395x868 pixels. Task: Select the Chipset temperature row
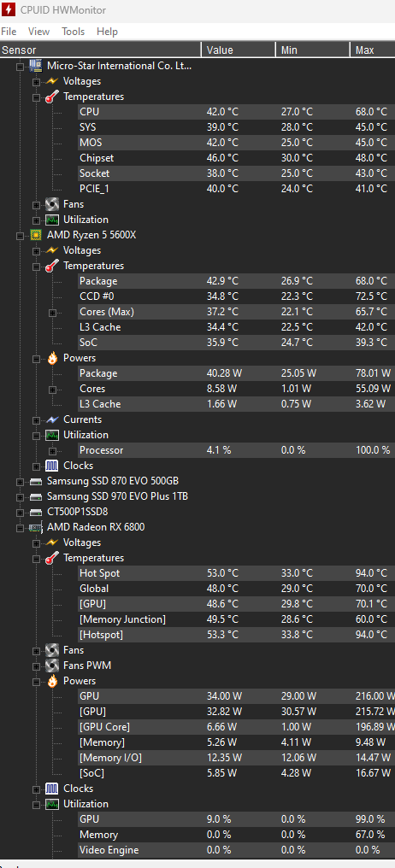[237, 158]
